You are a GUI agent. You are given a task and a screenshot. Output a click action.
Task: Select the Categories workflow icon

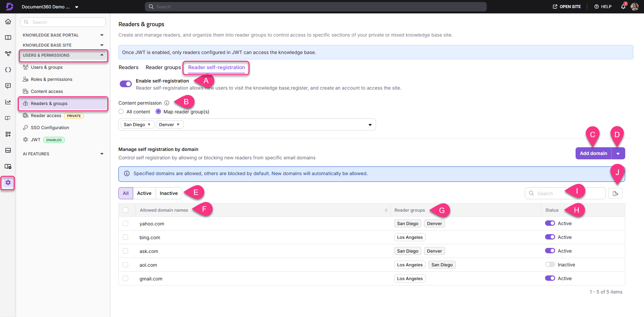click(8, 53)
